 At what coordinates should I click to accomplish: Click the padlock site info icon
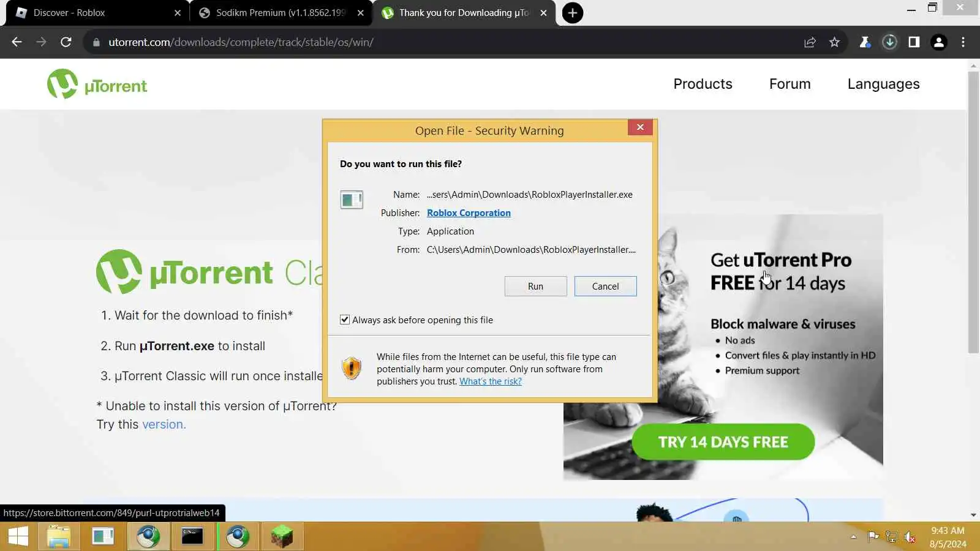(96, 42)
